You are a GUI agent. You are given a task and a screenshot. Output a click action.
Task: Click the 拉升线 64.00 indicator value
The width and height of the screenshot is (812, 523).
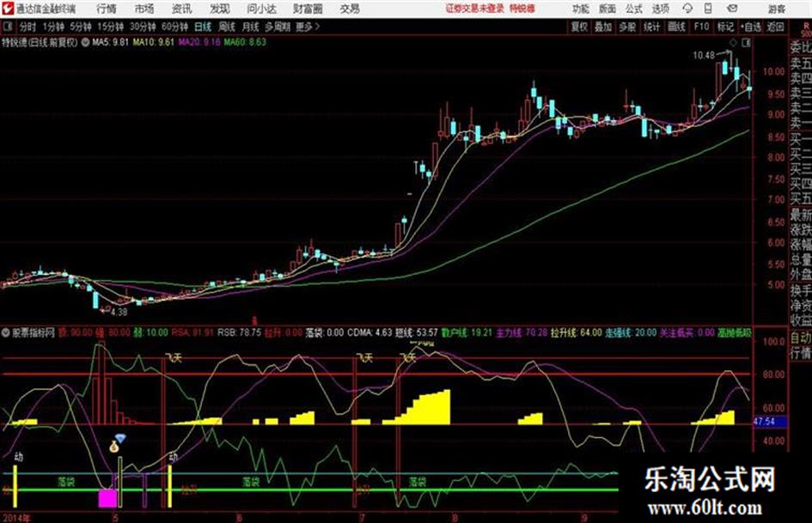577,332
